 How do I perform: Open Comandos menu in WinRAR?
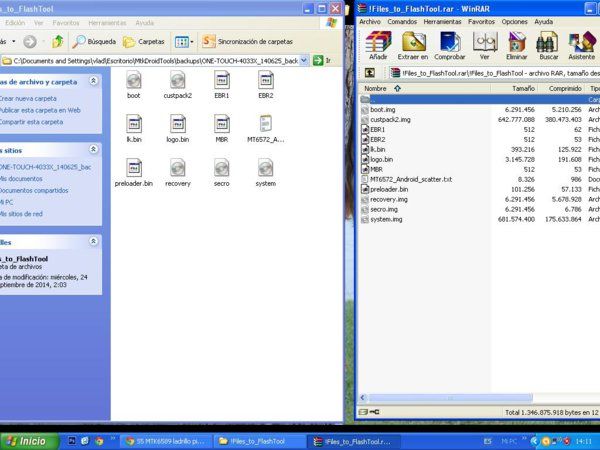pos(402,22)
